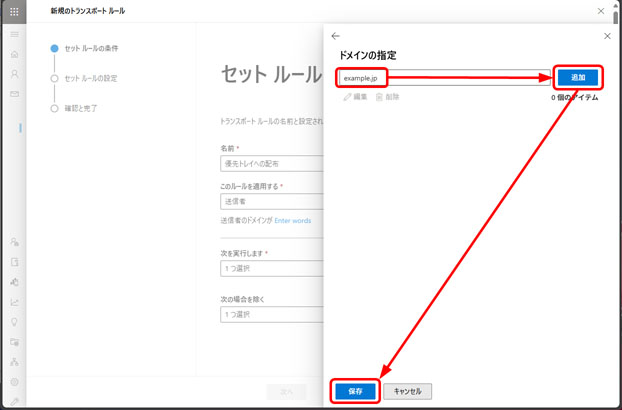Open the Home icon in sidebar
Image resolution: width=622 pixels, height=410 pixels.
pos(15,54)
